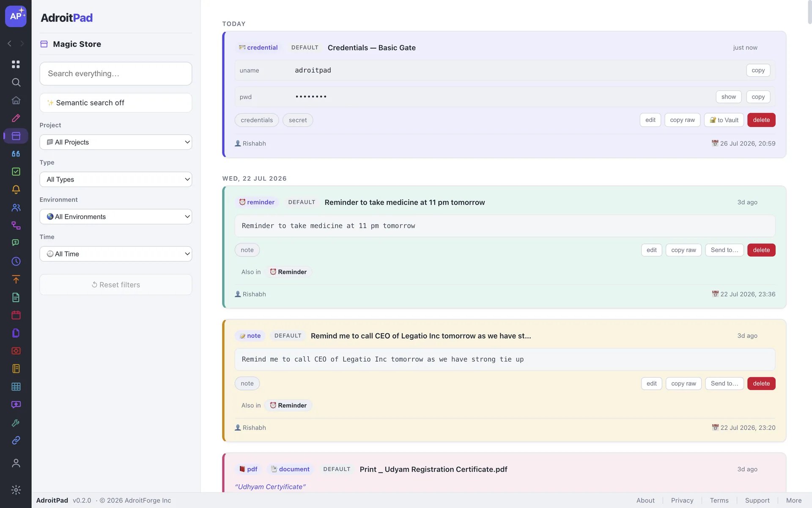Image resolution: width=812 pixels, height=508 pixels.
Task: Open the purple AI sparkle chat icon
Action: coord(16,405)
